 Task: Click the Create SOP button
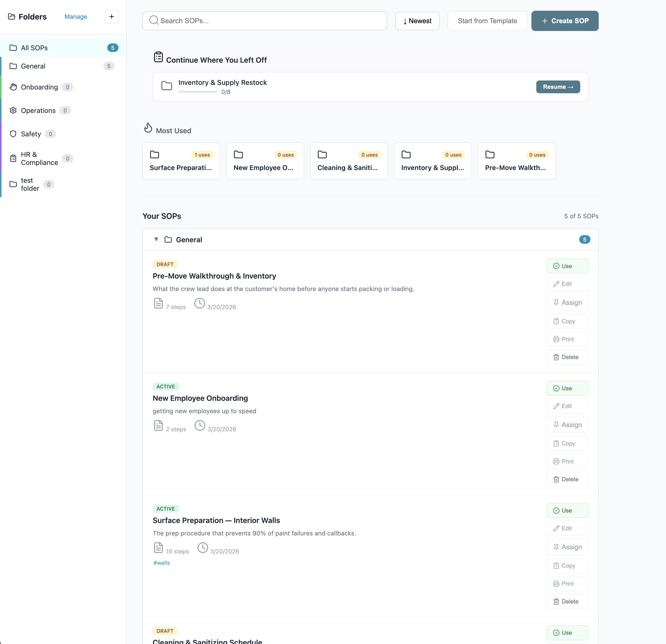565,21
